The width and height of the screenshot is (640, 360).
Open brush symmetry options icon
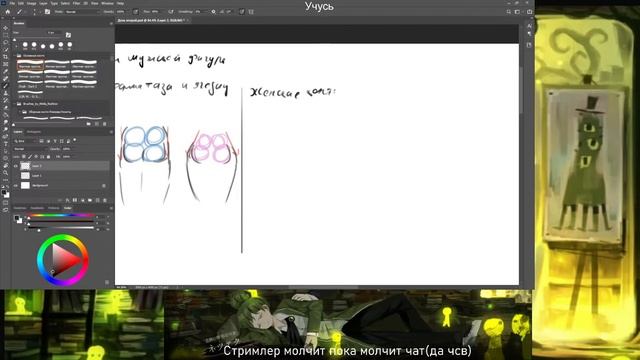point(251,12)
